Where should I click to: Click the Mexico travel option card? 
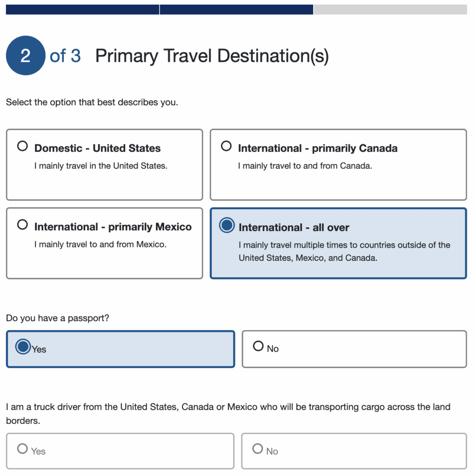coord(104,243)
